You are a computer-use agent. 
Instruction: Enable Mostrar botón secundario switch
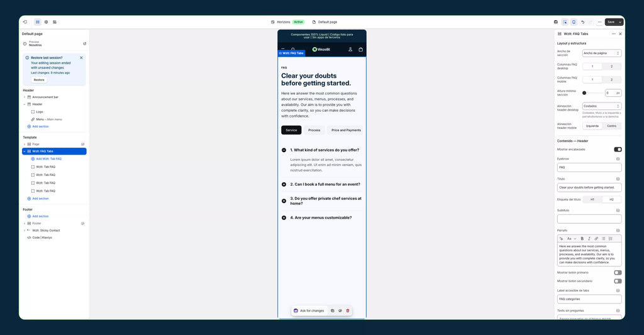618,281
